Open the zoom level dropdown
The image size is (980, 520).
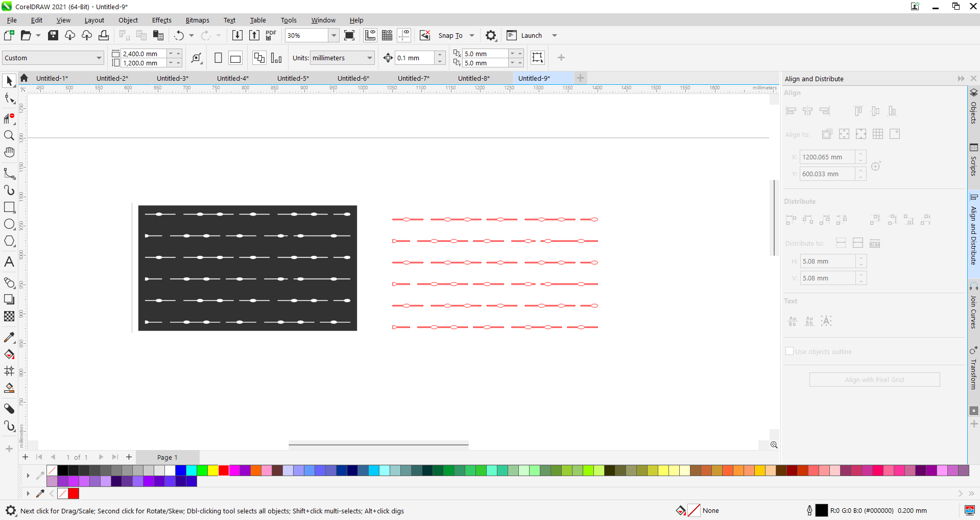tap(333, 35)
